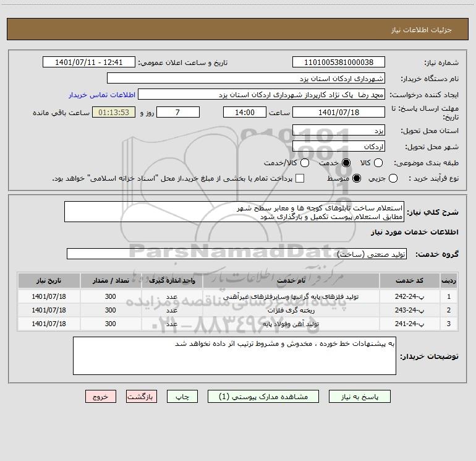
Task: Click the date 1401/07/18 in row 1
Action: pyautogui.click(x=49, y=296)
